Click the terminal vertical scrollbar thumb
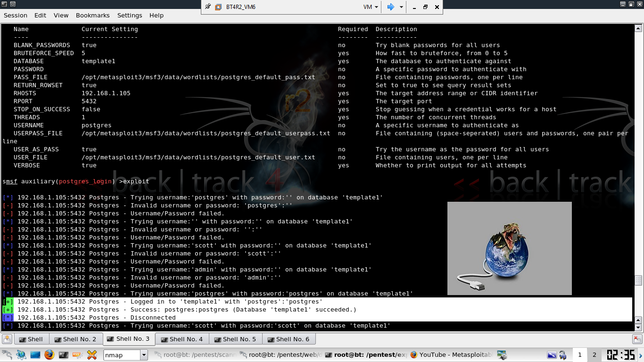Viewport: 644px width, 362px height. 638,280
